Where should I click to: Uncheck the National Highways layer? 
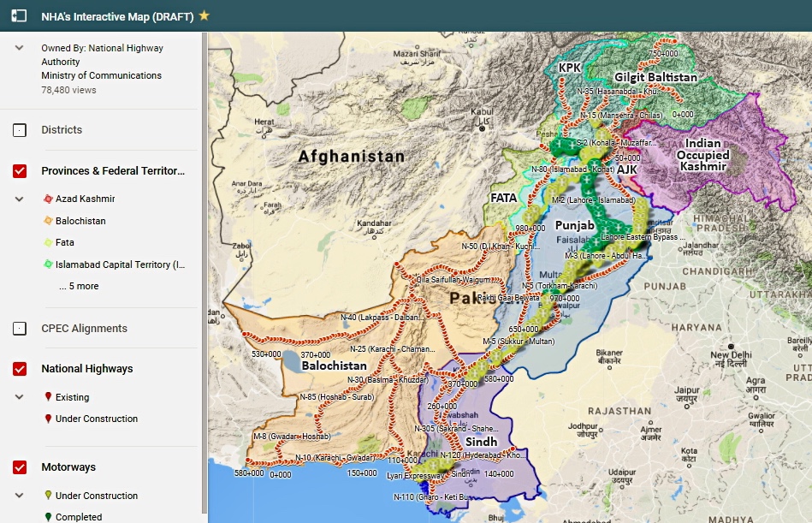[x=20, y=369]
